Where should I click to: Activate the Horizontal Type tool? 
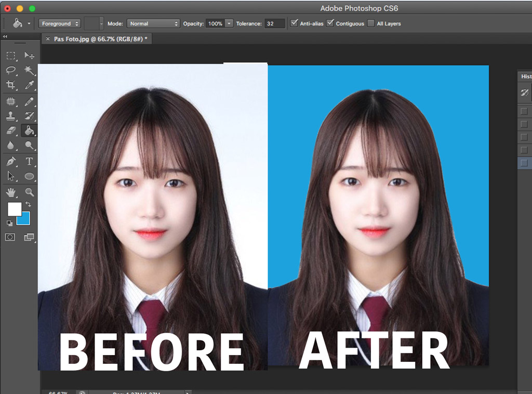30,162
